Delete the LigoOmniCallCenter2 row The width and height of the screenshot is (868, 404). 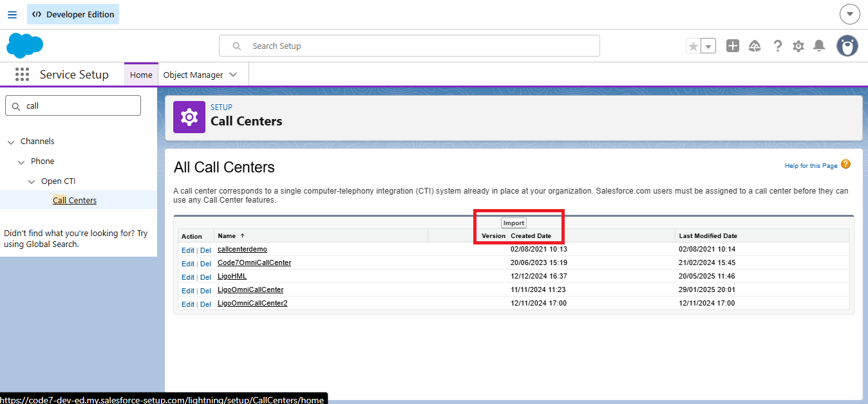pyautogui.click(x=205, y=304)
